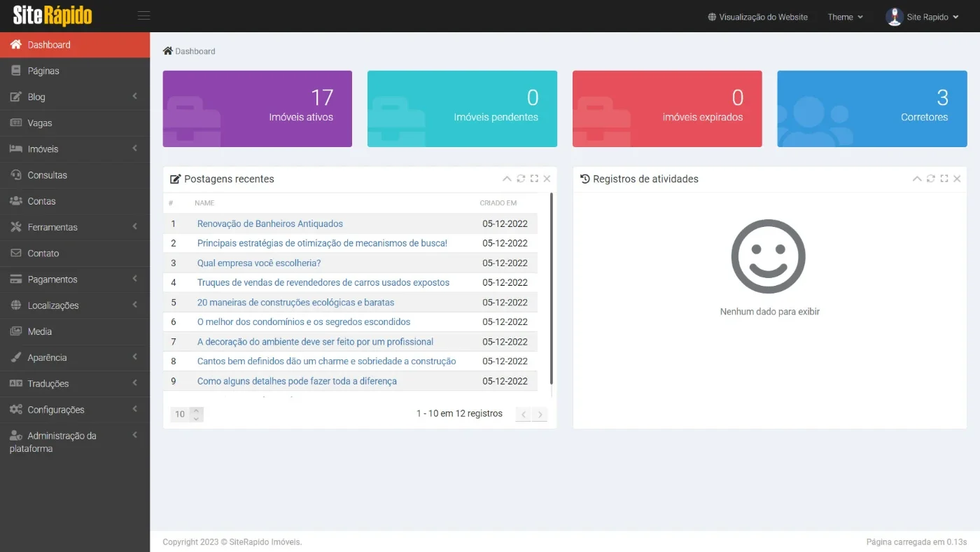The image size is (980, 552).
Task: Go to next page of posts
Action: (x=540, y=415)
